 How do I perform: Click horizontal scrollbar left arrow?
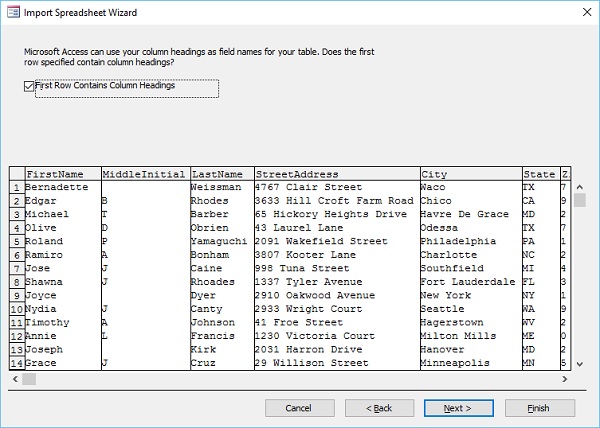15,379
